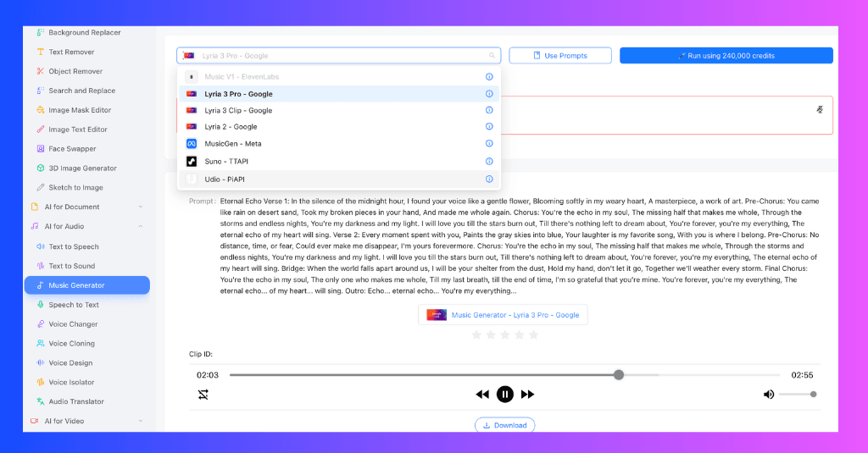The height and width of the screenshot is (453, 868).
Task: Choose Music V1 - ElevenLabs option
Action: [x=339, y=77]
